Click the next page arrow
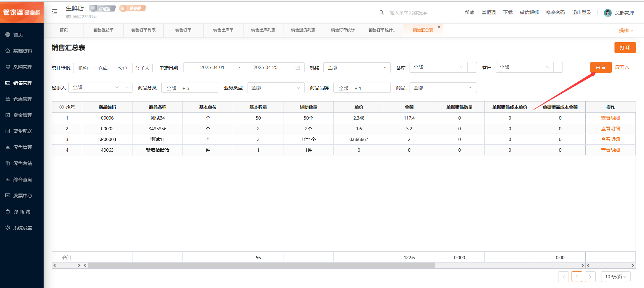The width and height of the screenshot is (644, 288). pos(590,277)
